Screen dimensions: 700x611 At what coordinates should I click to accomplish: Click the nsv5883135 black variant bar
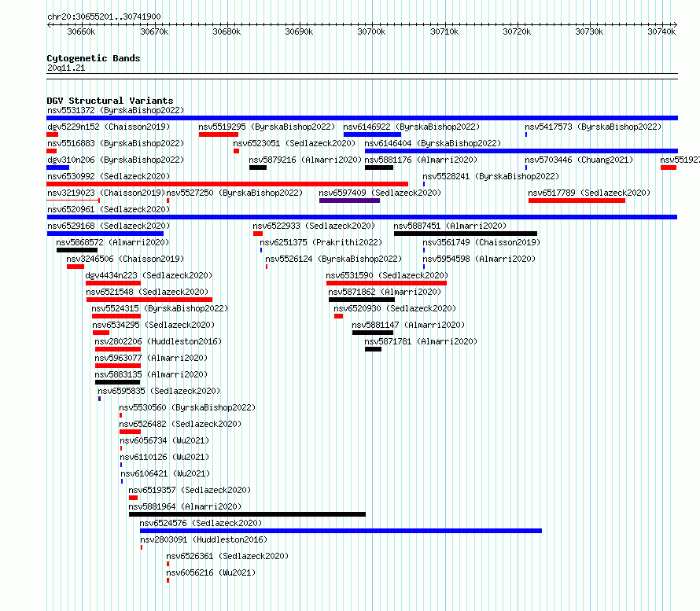coord(117,382)
